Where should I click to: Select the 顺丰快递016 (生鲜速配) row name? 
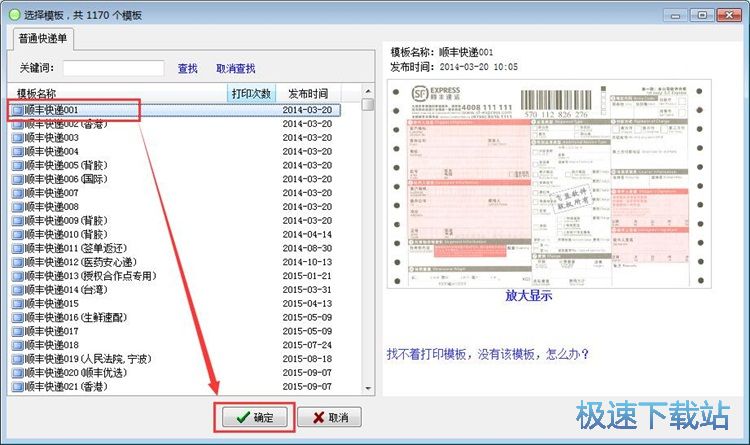76,318
